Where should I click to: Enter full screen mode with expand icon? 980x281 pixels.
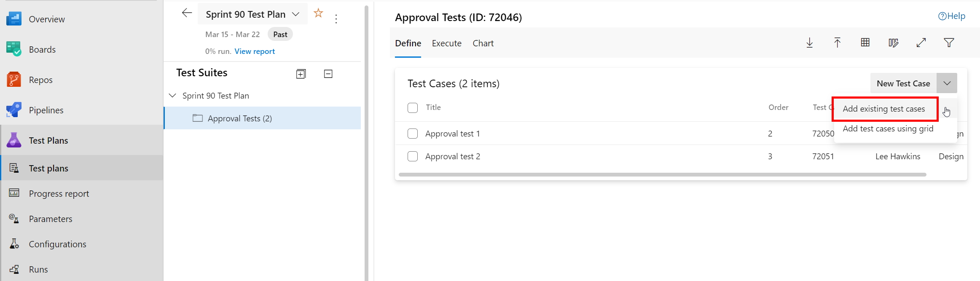921,43
